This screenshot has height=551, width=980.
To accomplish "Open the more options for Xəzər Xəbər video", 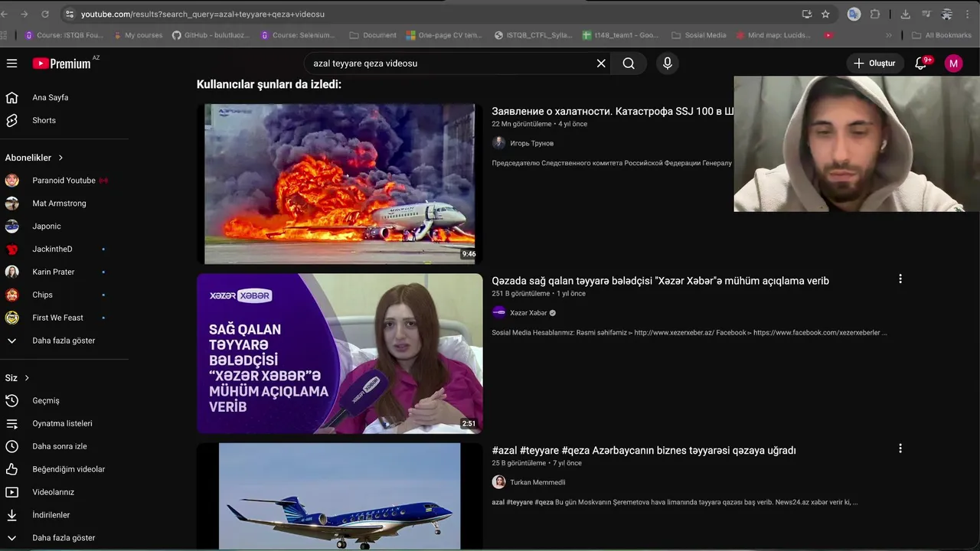I will coord(900,279).
